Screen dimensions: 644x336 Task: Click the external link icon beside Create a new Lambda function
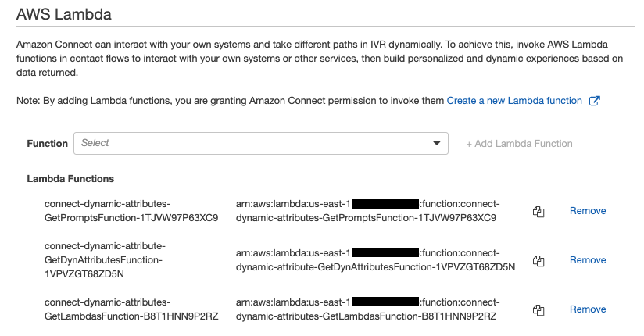[594, 101]
